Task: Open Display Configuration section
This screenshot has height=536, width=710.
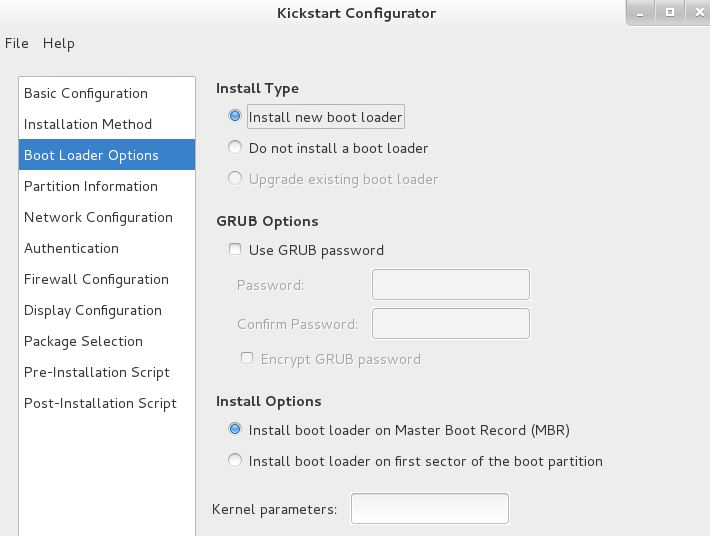Action: (107, 310)
